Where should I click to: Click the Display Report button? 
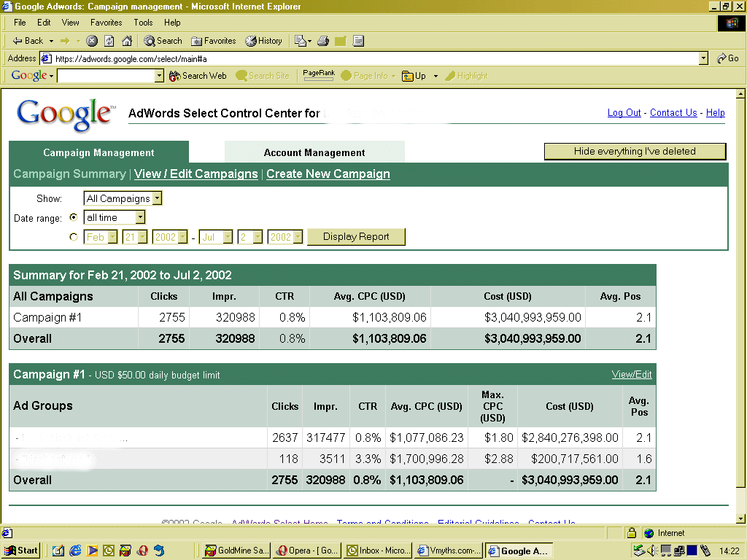point(356,237)
